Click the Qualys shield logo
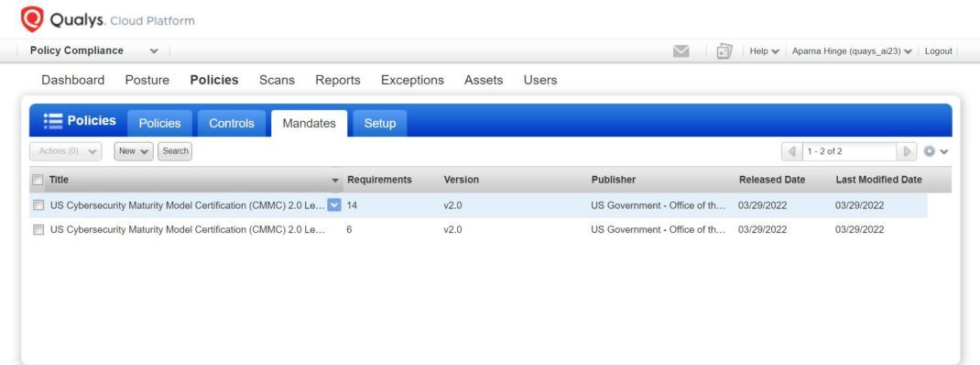This screenshot has width=980, height=365. coord(32,18)
